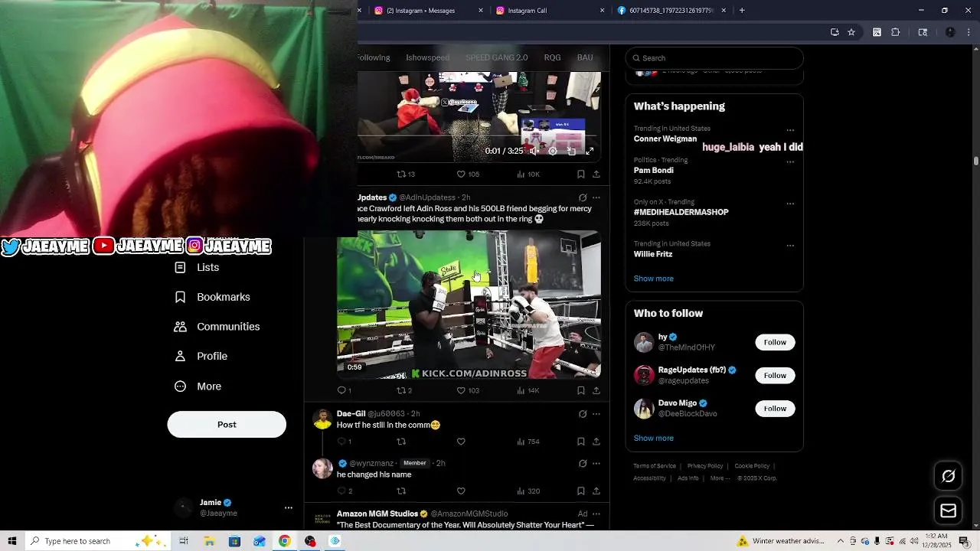
Task: Repost Dae-Gil's reply
Action: pos(401,442)
